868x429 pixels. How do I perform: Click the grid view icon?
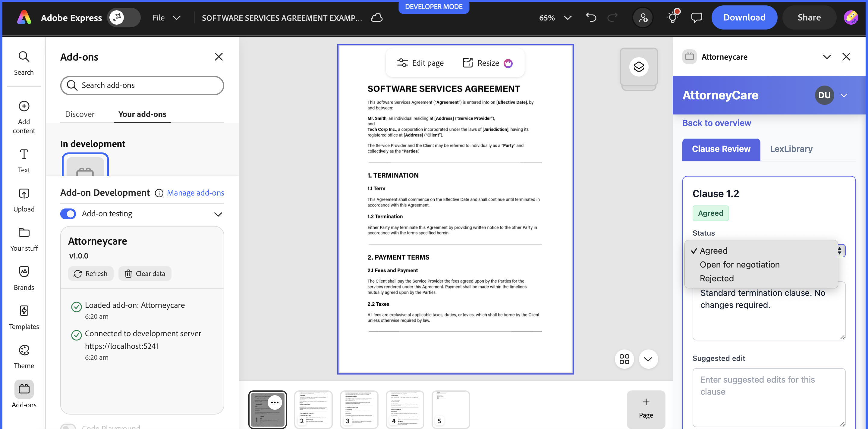coord(624,359)
